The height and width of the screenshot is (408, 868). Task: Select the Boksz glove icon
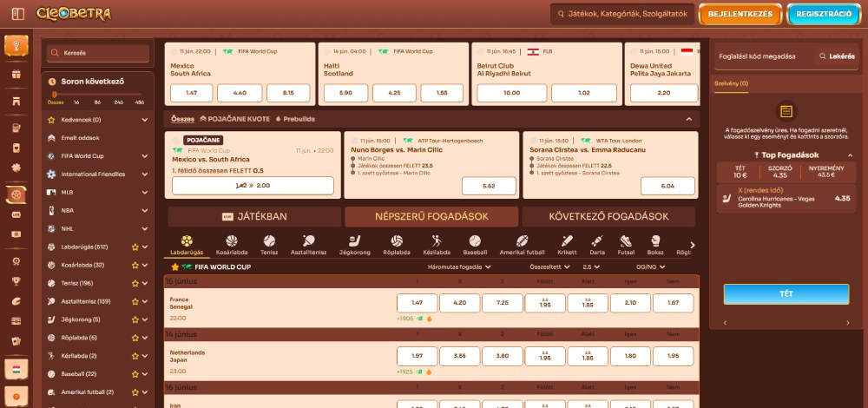tap(655, 240)
